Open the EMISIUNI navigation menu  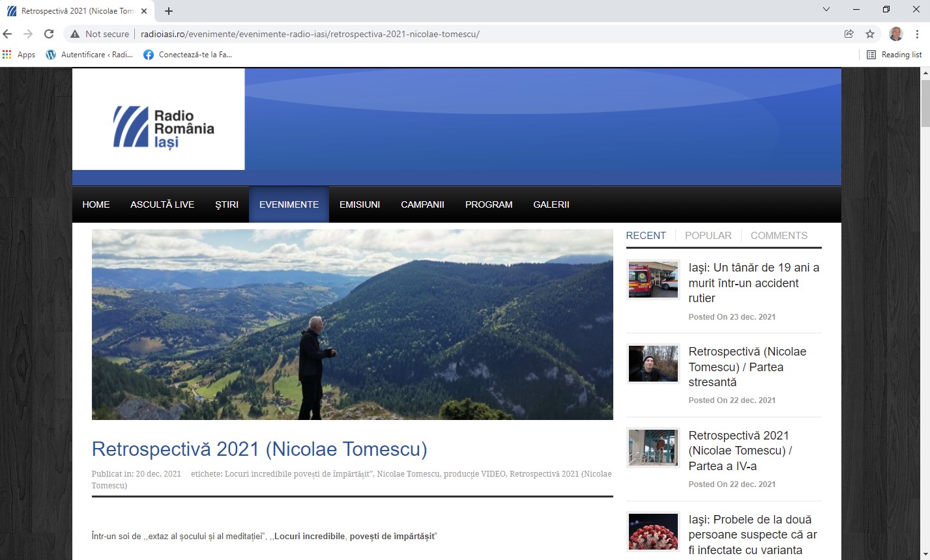tap(359, 204)
